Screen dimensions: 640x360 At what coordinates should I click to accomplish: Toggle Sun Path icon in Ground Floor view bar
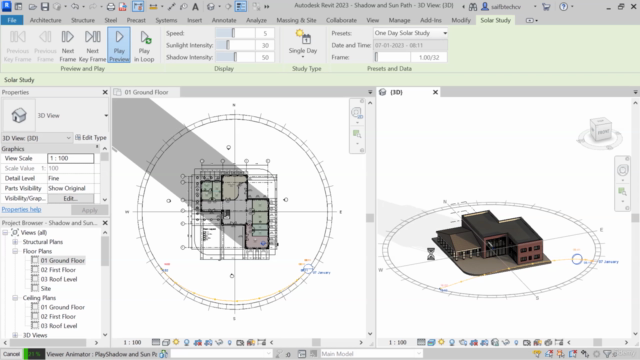[176, 342]
